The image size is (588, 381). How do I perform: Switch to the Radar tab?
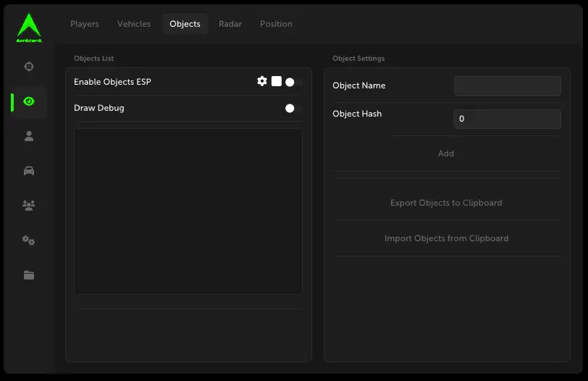click(230, 24)
